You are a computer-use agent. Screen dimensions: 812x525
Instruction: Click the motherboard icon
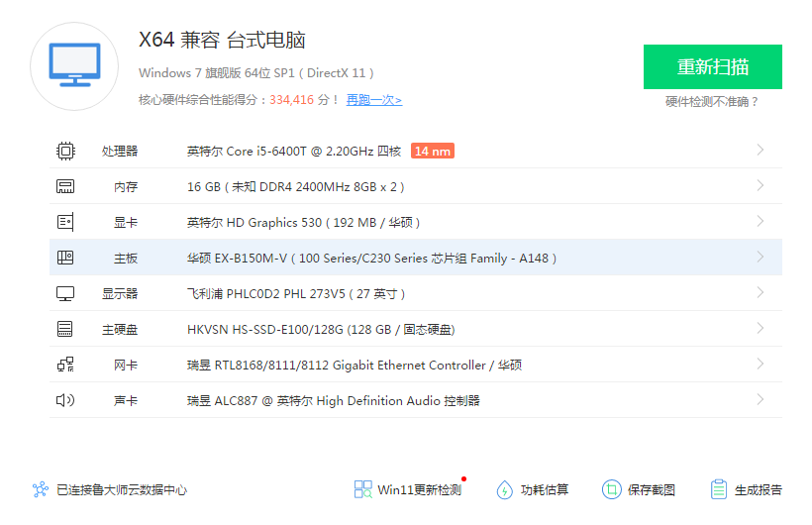coord(65,258)
